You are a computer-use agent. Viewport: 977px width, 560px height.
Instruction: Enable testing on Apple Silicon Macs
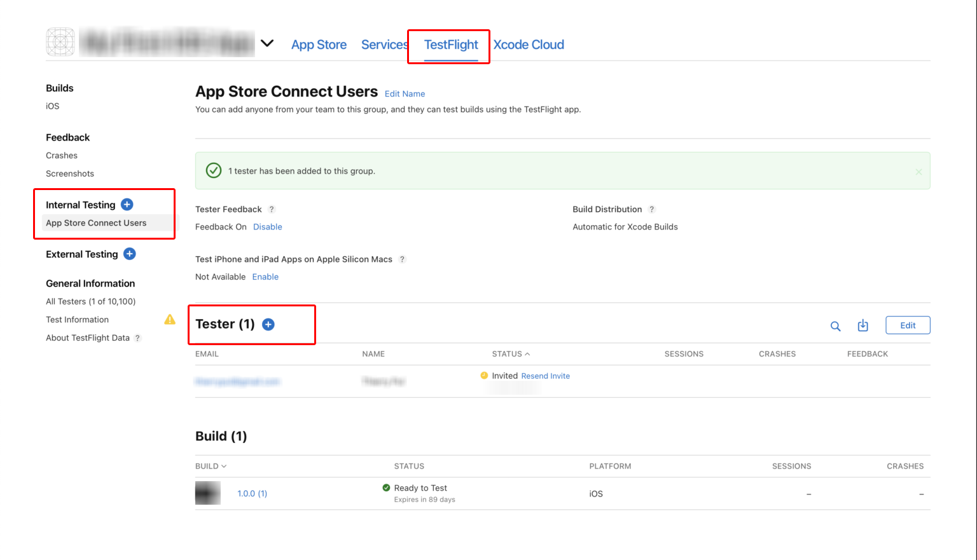[x=265, y=277]
